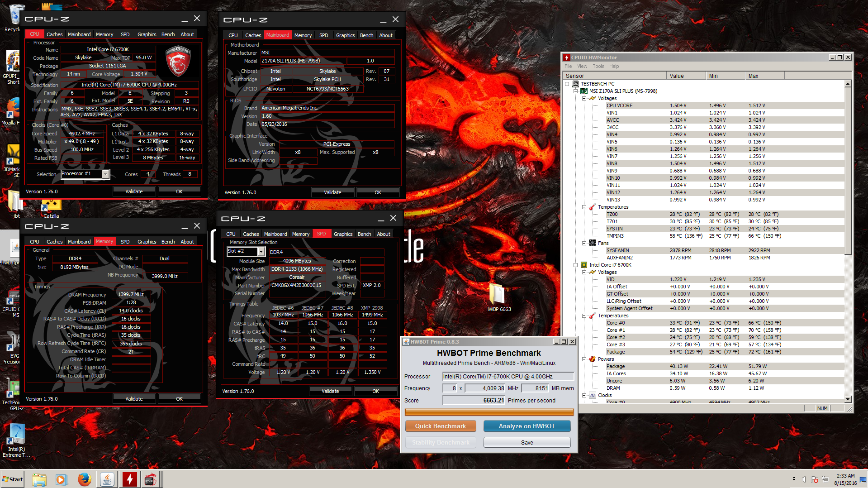Image resolution: width=868 pixels, height=488 pixels.
Task: Collapse the Clocks section in HWMonitor
Action: 584,395
